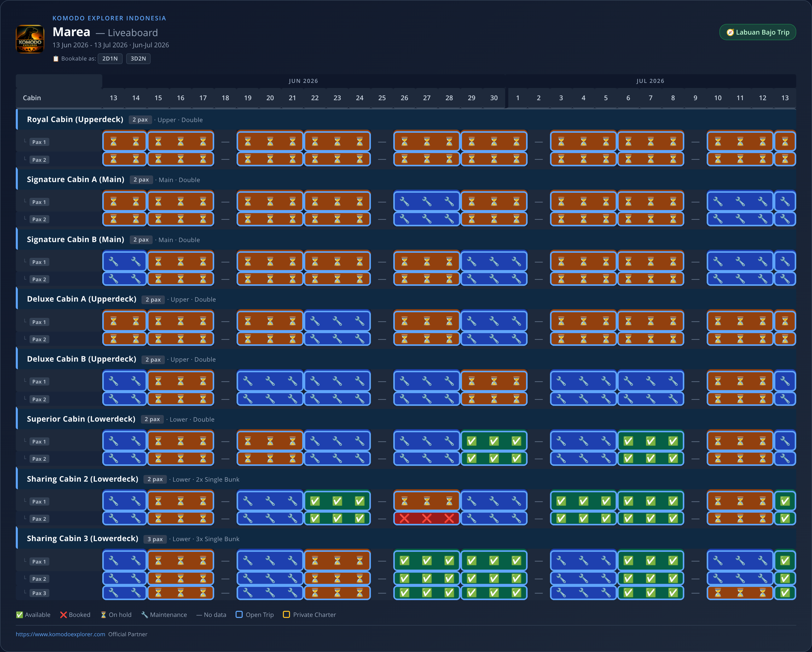Click Royal Cabin 2 pax capacity badge

point(140,120)
